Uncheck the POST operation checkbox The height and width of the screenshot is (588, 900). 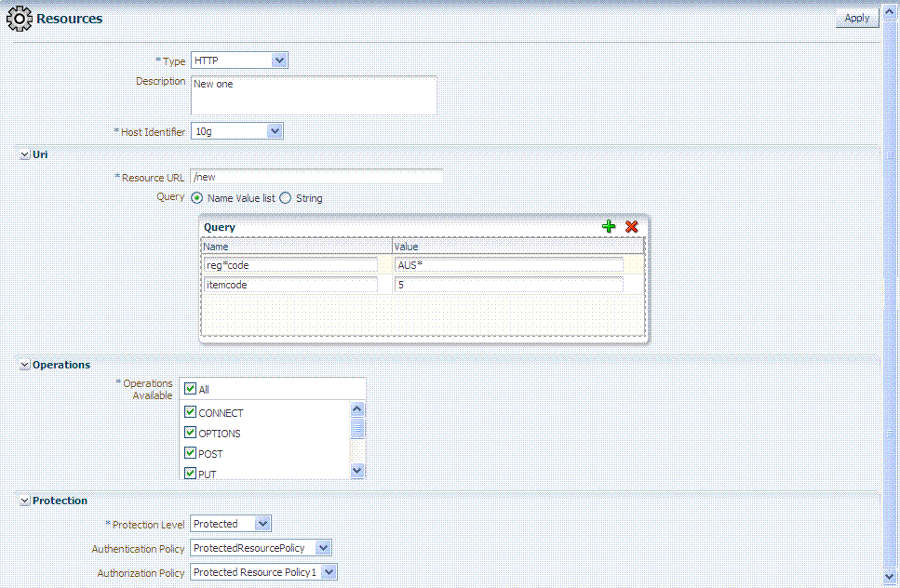(191, 453)
